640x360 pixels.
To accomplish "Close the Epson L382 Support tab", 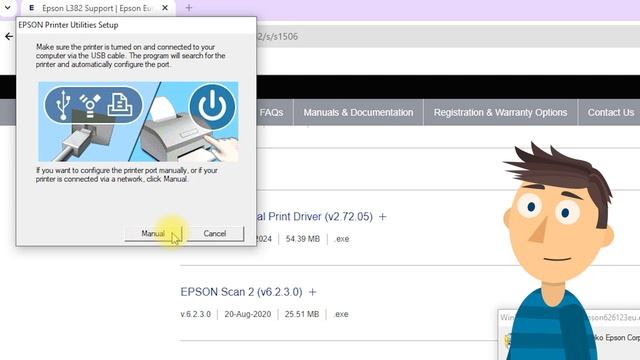I will pyautogui.click(x=165, y=8).
